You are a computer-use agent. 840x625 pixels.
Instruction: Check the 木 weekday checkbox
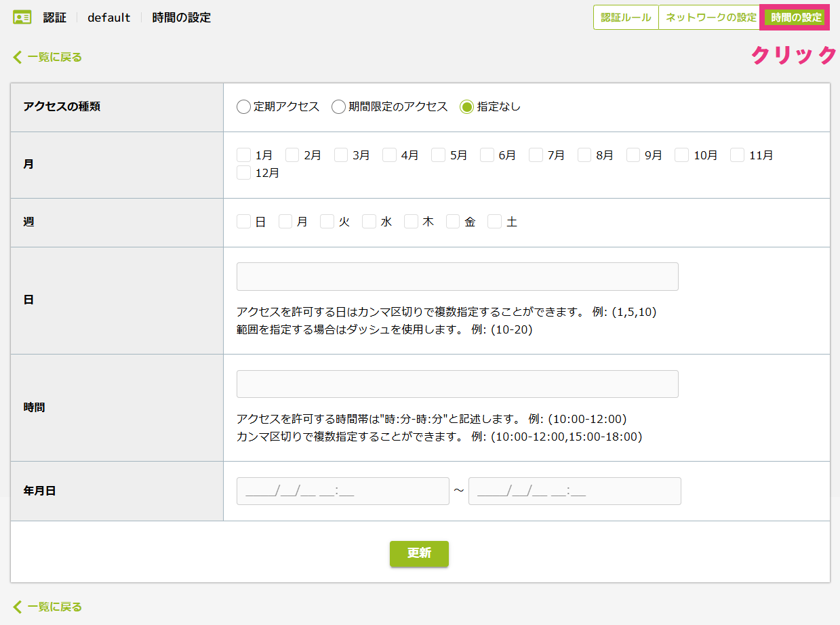[x=411, y=222]
